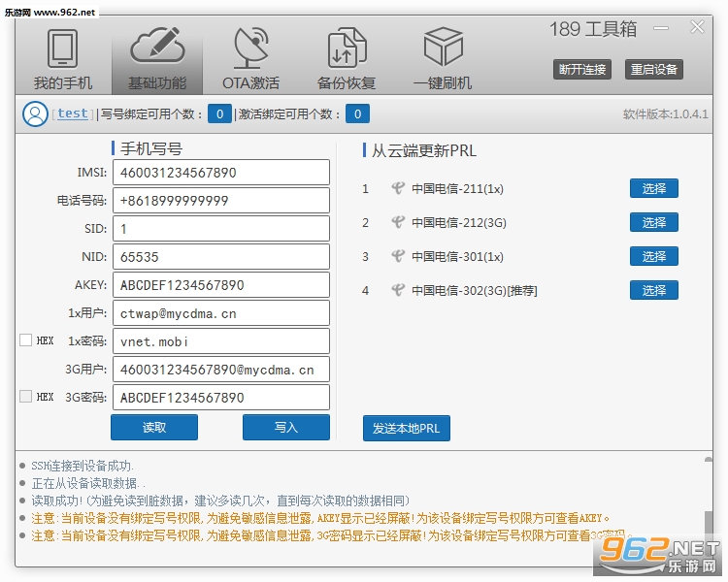
Task: Go to the 备份恢复 tab
Action: pos(347,58)
